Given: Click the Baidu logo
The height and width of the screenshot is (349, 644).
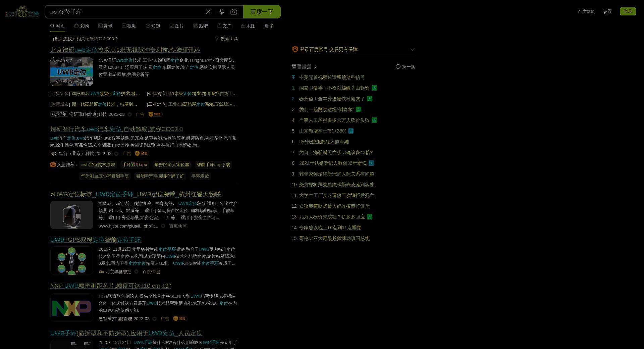Looking at the screenshot, I should pos(22,12).
